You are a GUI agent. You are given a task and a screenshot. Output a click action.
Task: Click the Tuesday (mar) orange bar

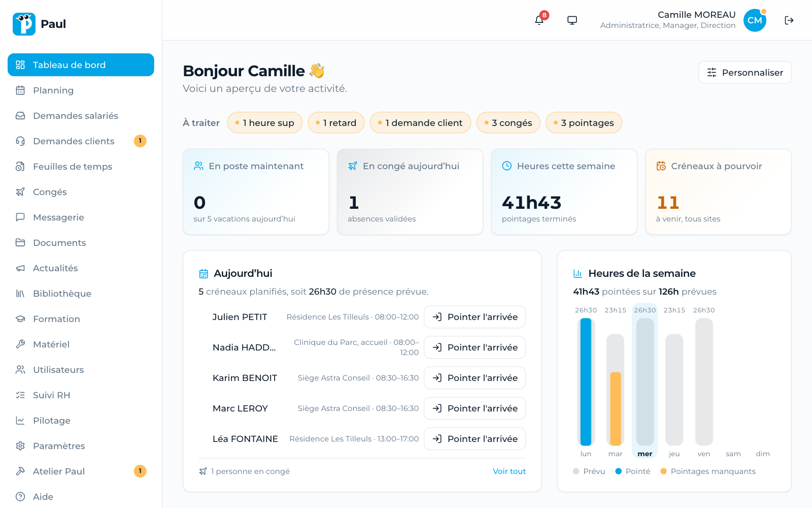(616, 409)
